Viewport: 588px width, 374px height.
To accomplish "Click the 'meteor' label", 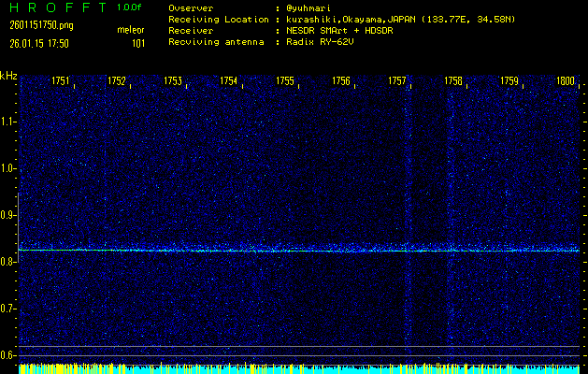I will [131, 30].
